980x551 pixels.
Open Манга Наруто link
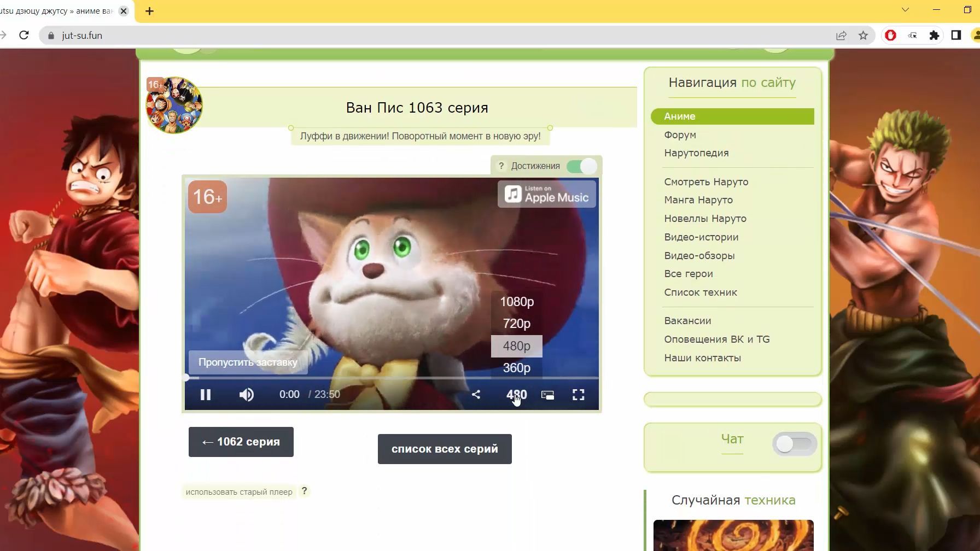tap(698, 200)
